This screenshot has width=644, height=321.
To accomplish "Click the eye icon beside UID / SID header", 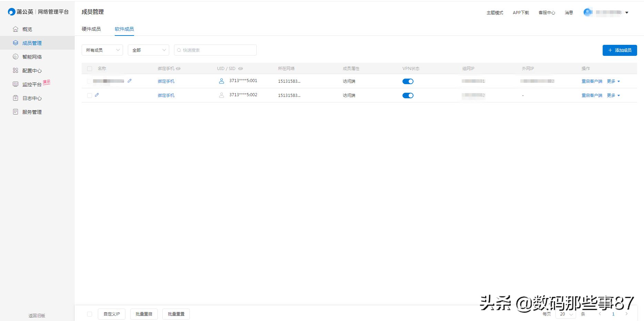I will coord(241,69).
